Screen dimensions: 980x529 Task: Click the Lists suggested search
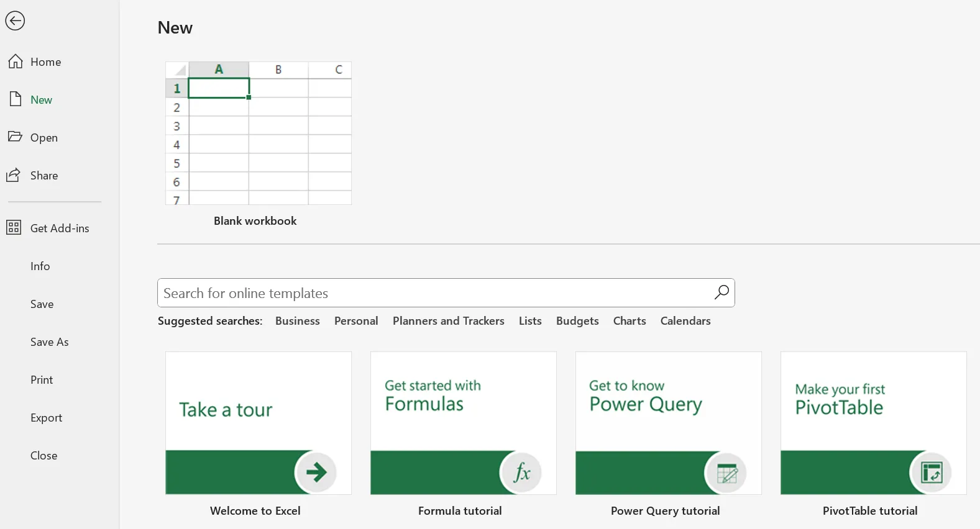[x=530, y=321]
